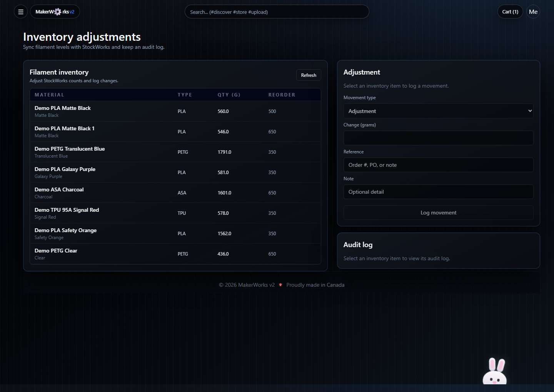554x392 pixels.
Task: Open the hamburger navigation menu
Action: tap(21, 12)
